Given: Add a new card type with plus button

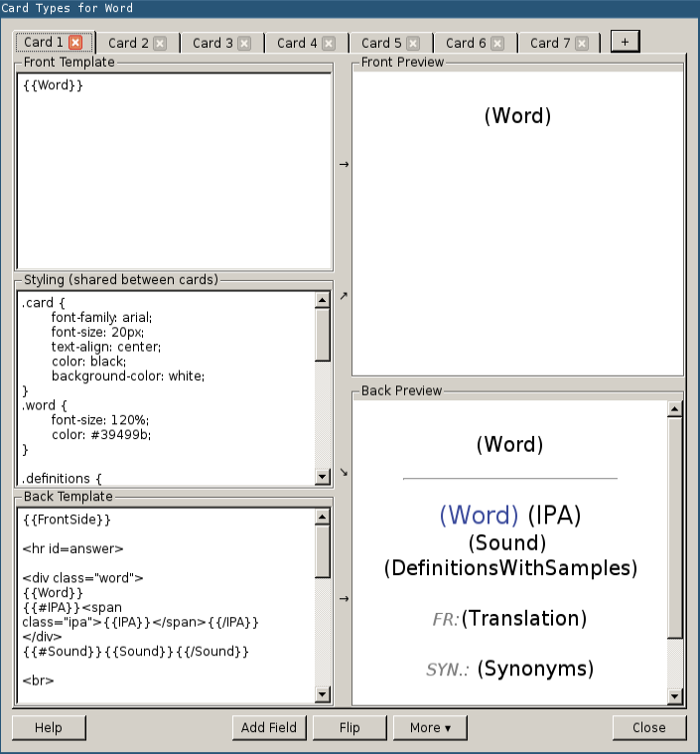Looking at the screenshot, I should click(625, 42).
